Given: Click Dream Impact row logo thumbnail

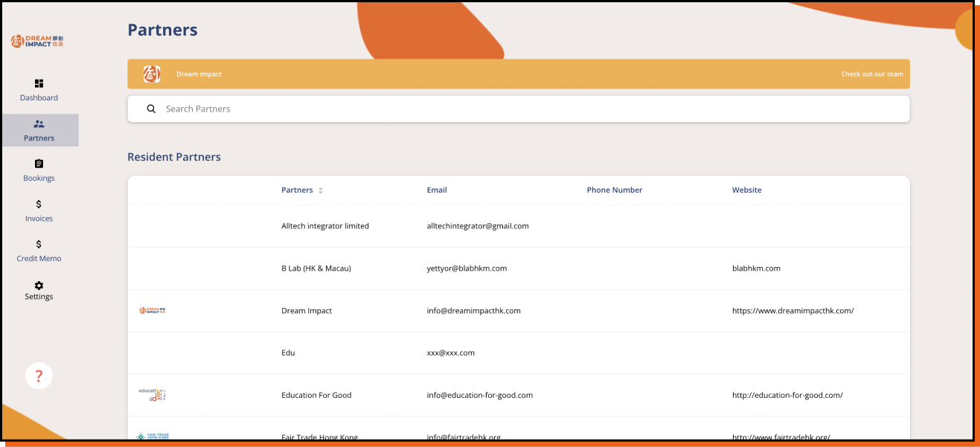Looking at the screenshot, I should 153,311.
